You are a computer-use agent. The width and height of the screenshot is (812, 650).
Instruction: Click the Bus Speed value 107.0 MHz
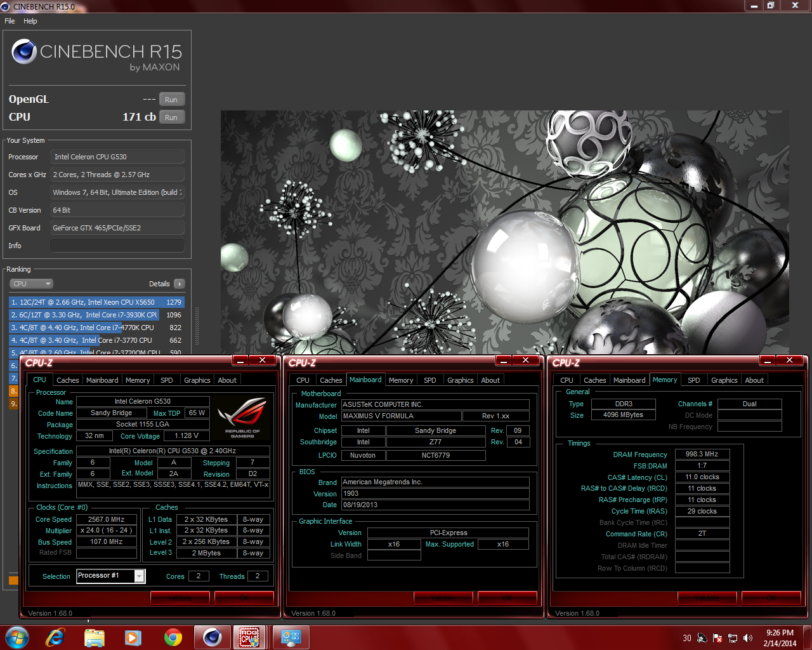click(106, 542)
